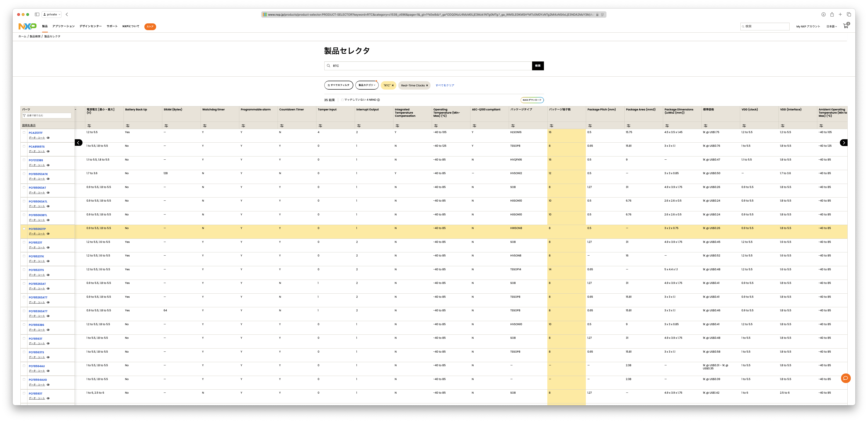
Task: Open the アプリケーション menu
Action: click(63, 26)
